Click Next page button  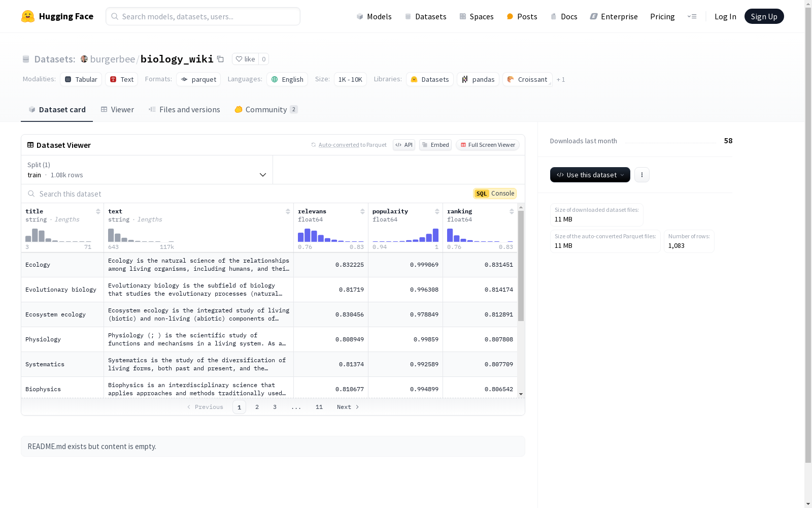(x=348, y=407)
